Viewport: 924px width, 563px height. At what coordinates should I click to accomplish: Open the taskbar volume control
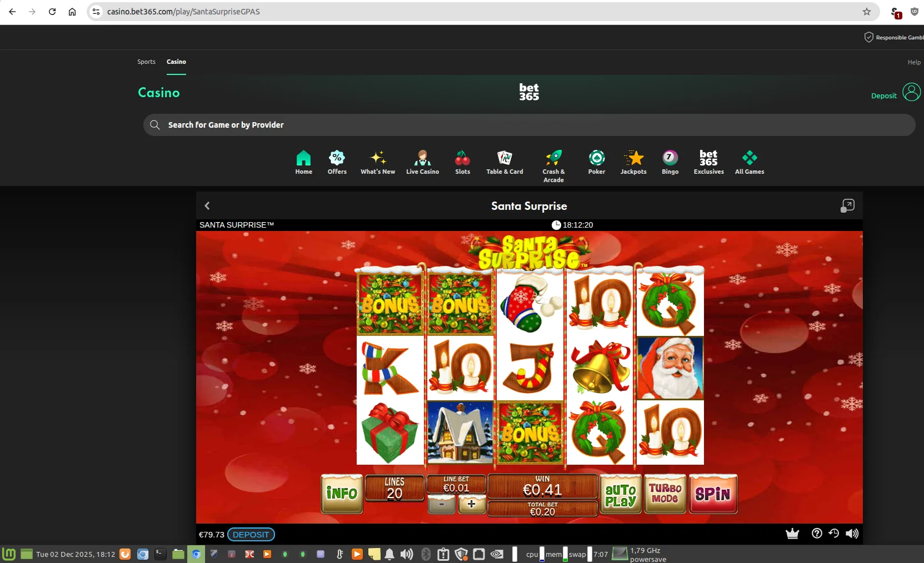tap(407, 554)
